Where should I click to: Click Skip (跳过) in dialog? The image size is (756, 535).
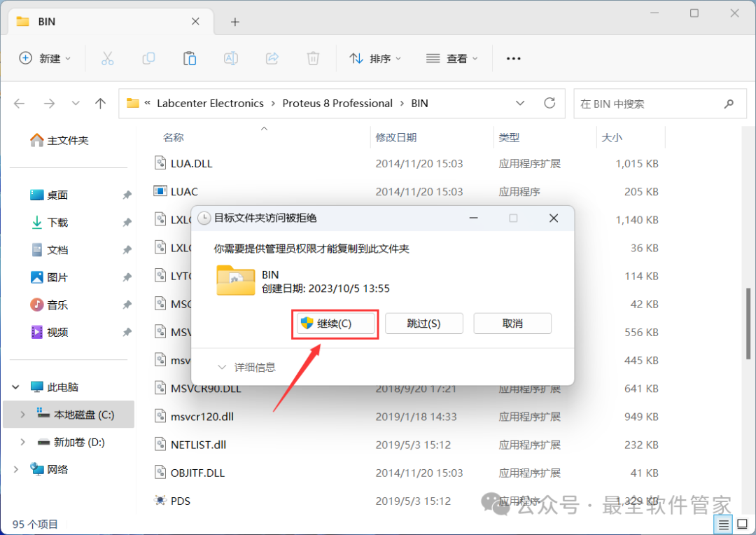tap(423, 324)
